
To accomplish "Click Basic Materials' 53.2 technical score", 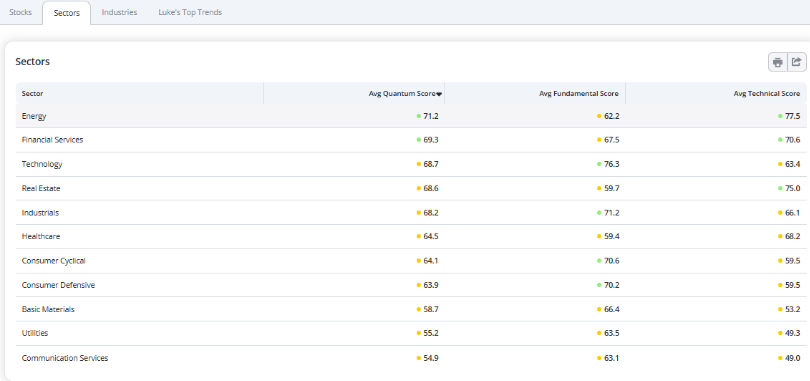I will 792,309.
